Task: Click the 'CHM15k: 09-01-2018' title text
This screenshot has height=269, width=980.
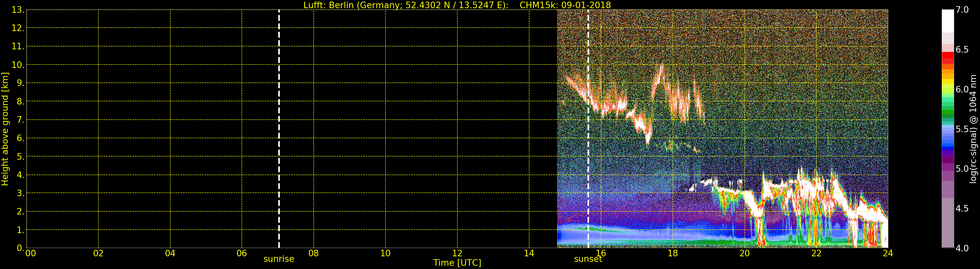Action: [x=565, y=5]
